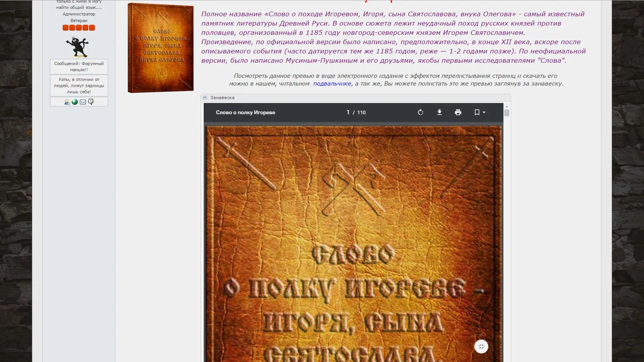Download the PDF document
This screenshot has height=362, width=644.
coord(440,112)
